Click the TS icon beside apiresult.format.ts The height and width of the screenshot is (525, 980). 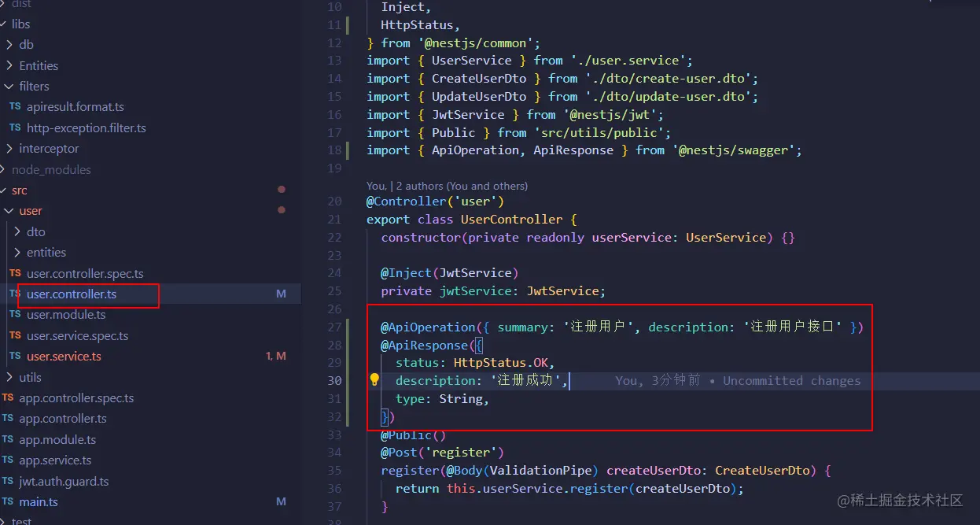(x=15, y=107)
